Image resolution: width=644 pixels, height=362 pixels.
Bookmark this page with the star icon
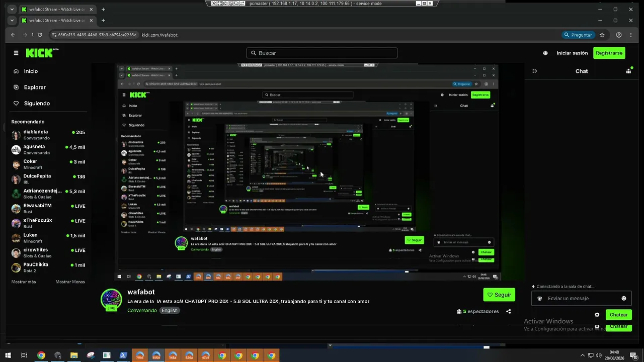tap(602, 35)
